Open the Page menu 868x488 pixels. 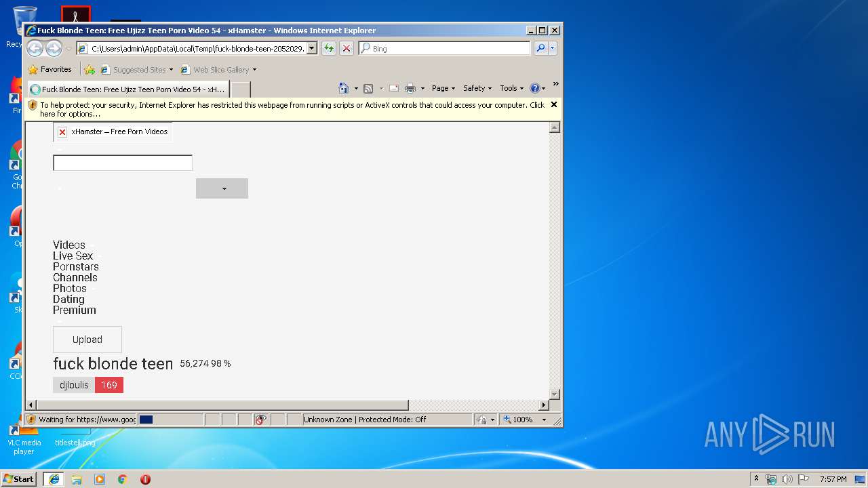[x=443, y=88]
